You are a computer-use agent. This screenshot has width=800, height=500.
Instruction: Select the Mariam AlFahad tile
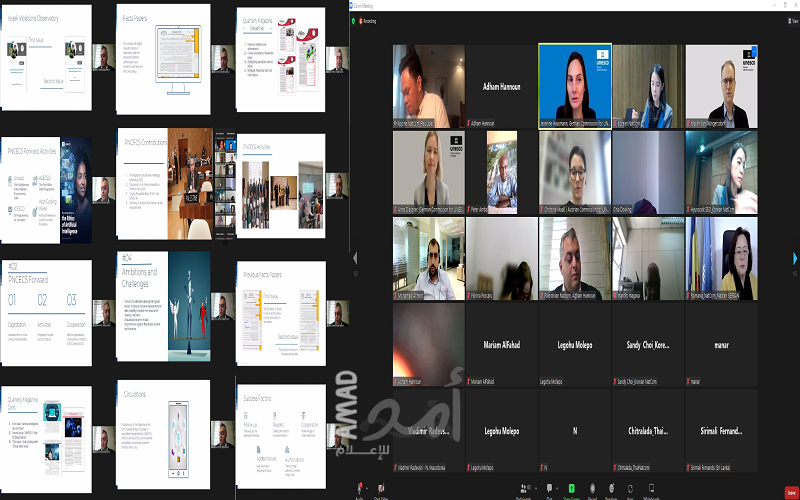(x=501, y=344)
